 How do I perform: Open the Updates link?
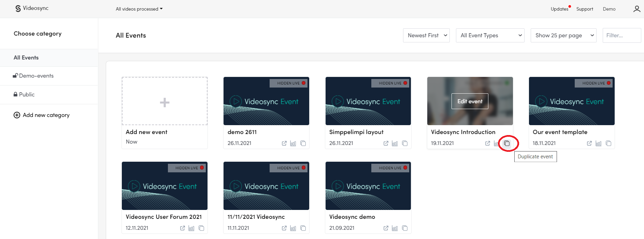(559, 9)
